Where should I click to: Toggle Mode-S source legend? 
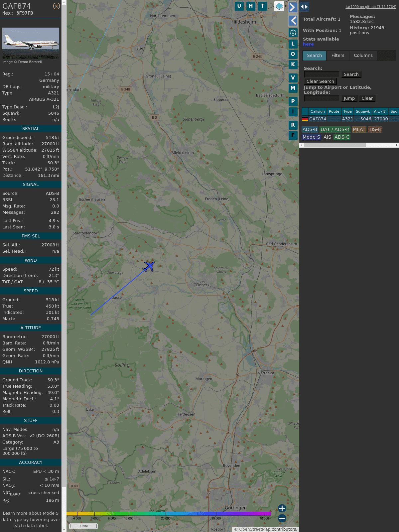(x=311, y=137)
